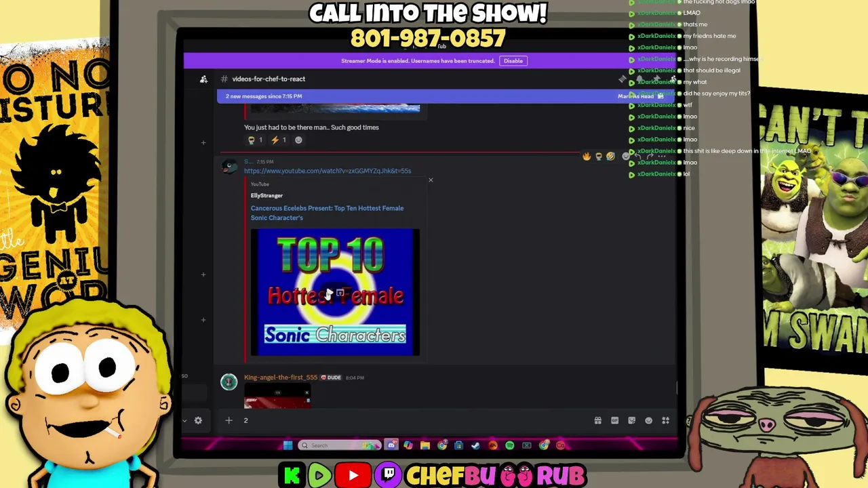Click the bird avatar on the 7:15 PM message

(x=229, y=166)
